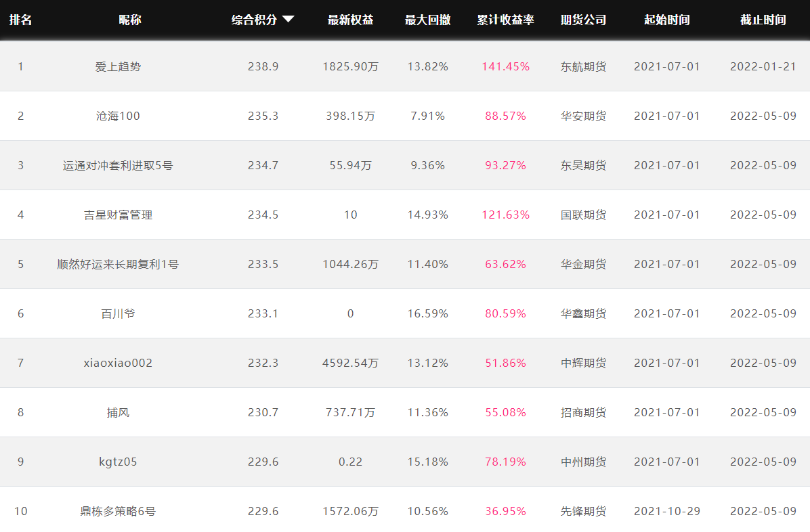This screenshot has height=532, width=810.
Task: Click the 截止时间 column header
Action: [x=763, y=20]
